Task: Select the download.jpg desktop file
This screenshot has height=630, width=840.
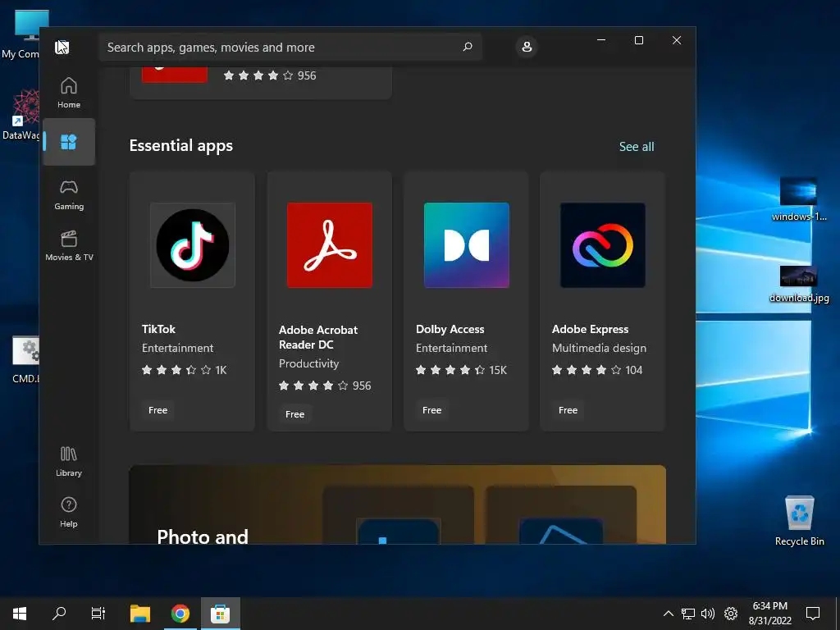Action: click(x=799, y=284)
